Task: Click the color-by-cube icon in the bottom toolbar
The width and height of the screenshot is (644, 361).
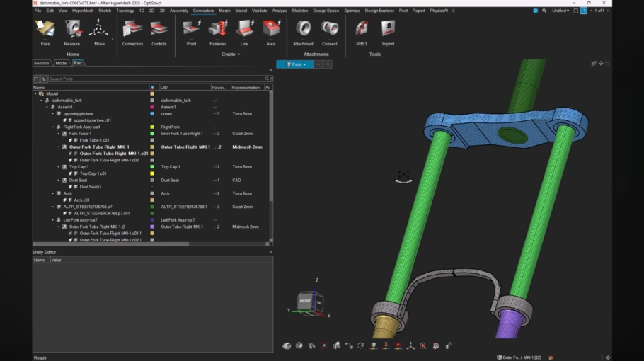Action: pos(374,346)
